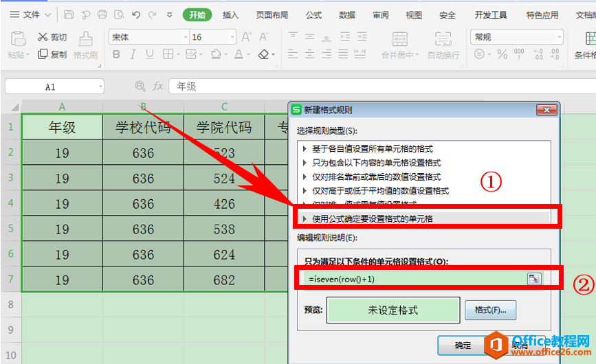Click the Eraser clear-format icon
This screenshot has width=596, height=364.
[263, 54]
